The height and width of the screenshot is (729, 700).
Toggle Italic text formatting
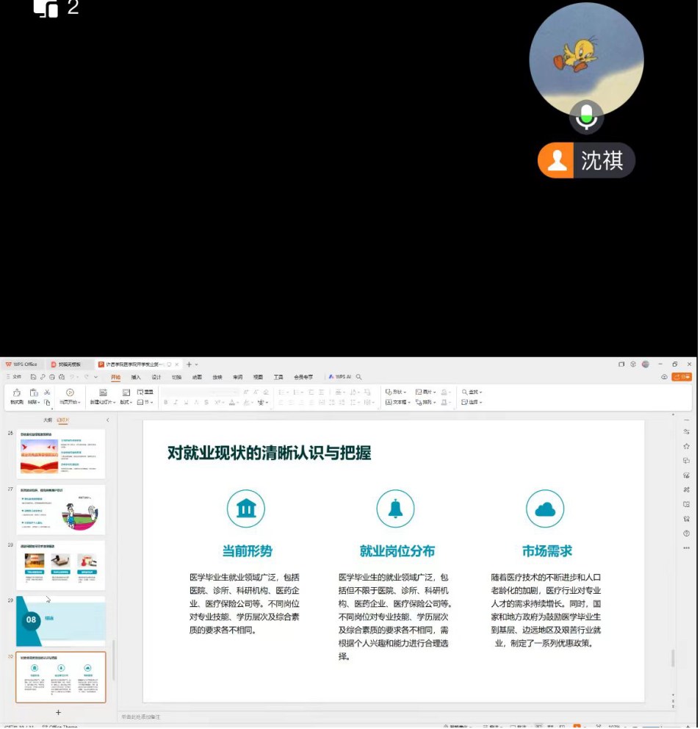coord(176,402)
